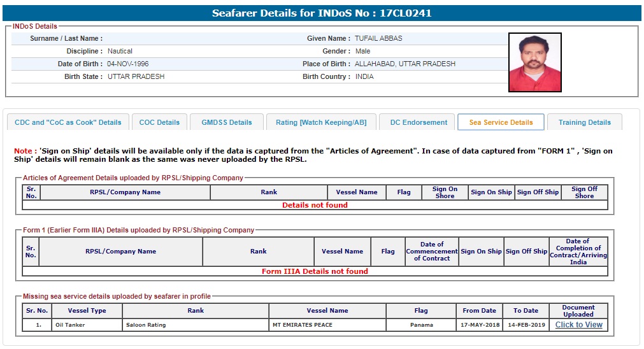Click the Saloon Rating rank cell
Screen dimensions: 644x349
(x=146, y=325)
